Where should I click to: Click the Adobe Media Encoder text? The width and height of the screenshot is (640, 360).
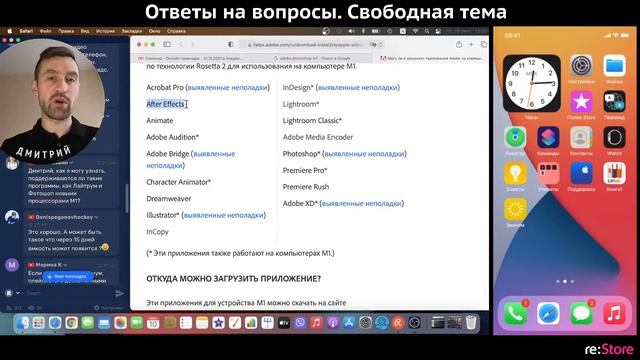[318, 137]
